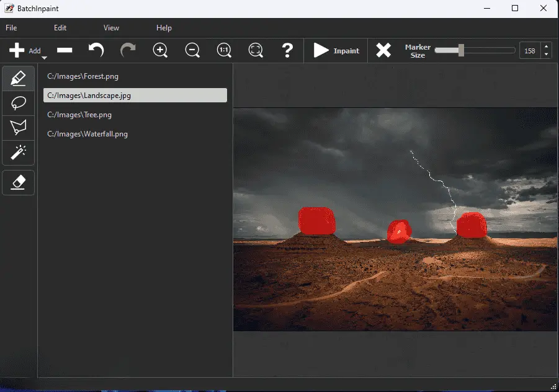This screenshot has height=392, width=559.
Task: Zoom in with magnifier plus icon
Action: (x=160, y=50)
